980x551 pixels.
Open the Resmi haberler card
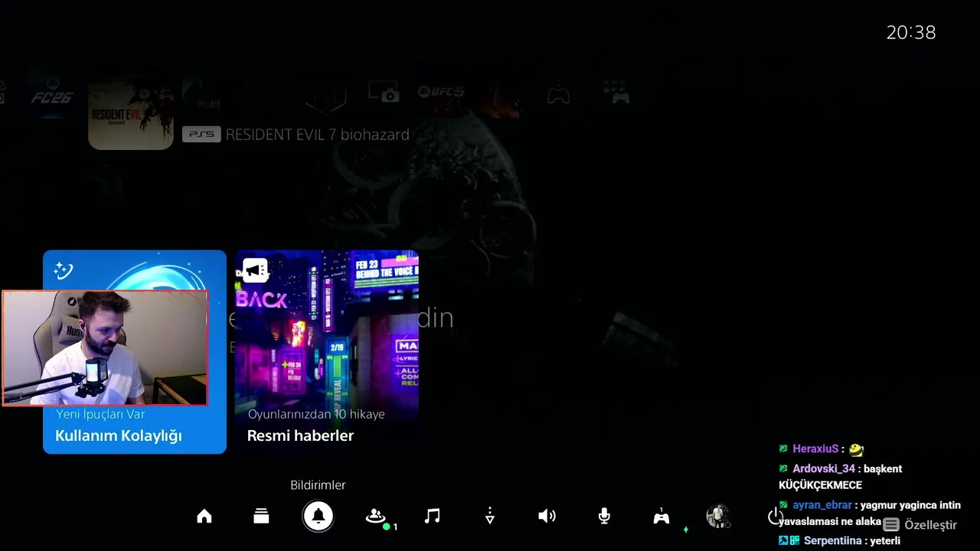tap(327, 352)
